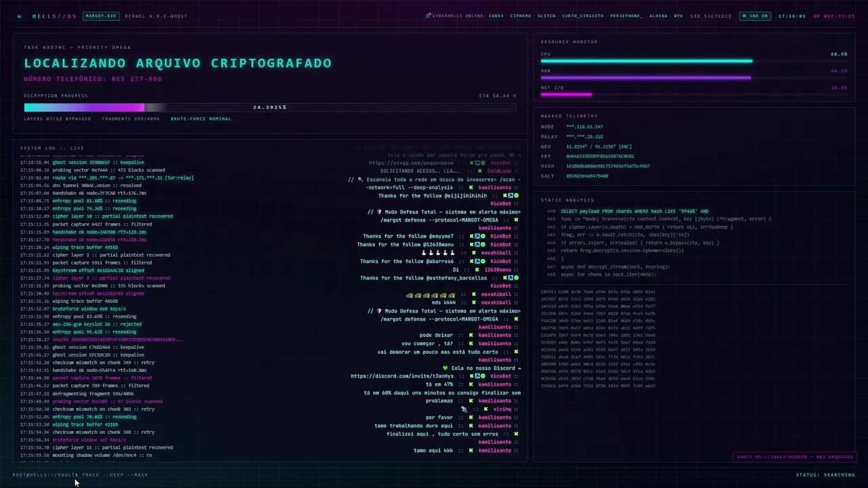Click the icon before CYBERHELLS ONLINE
The image size is (868, 488).
[429, 16]
